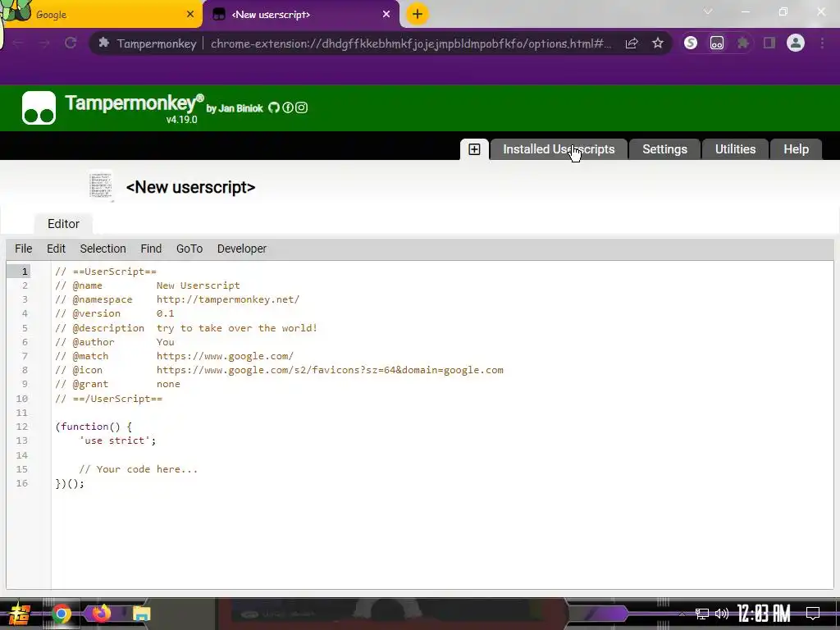This screenshot has height=630, width=840.
Task: Select the Editor tab
Action: [x=63, y=224]
